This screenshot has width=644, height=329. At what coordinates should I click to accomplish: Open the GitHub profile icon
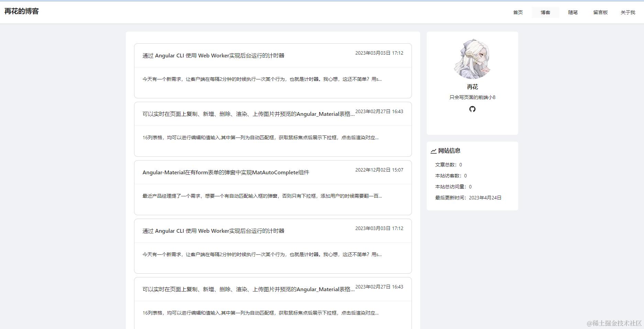(472, 109)
